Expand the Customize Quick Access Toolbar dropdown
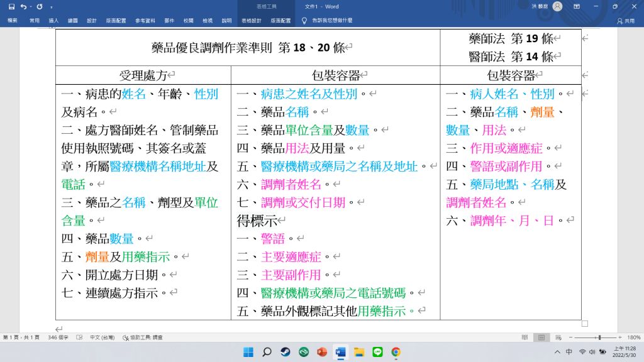 tap(50, 6)
